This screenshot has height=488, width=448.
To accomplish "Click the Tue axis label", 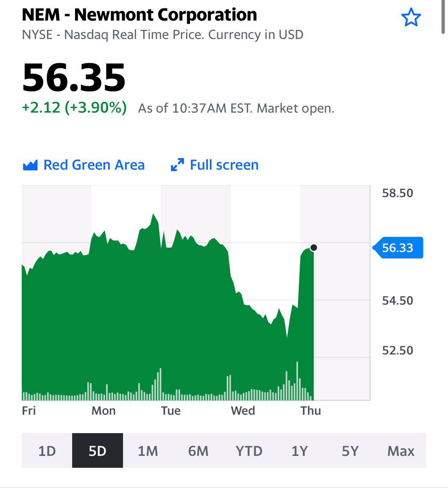I will click(171, 411).
